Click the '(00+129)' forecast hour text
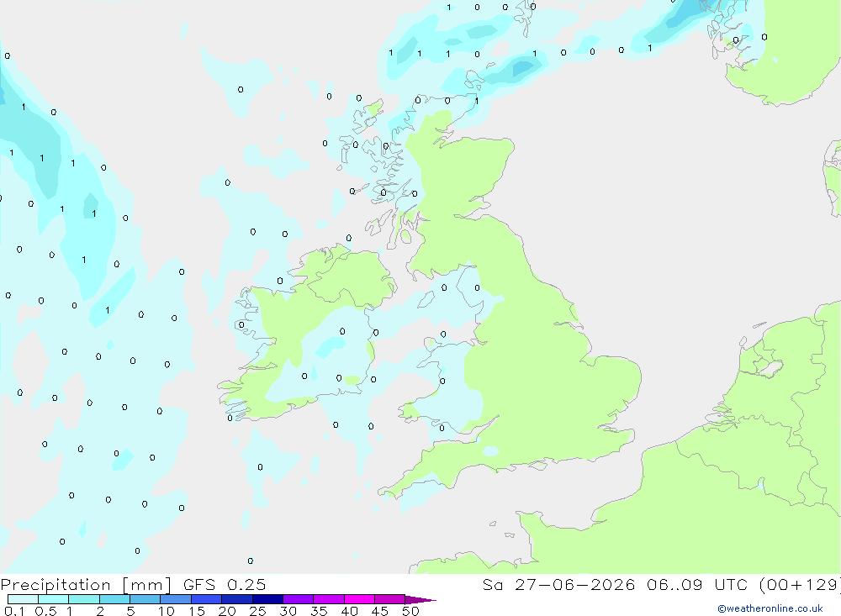 (x=801, y=585)
